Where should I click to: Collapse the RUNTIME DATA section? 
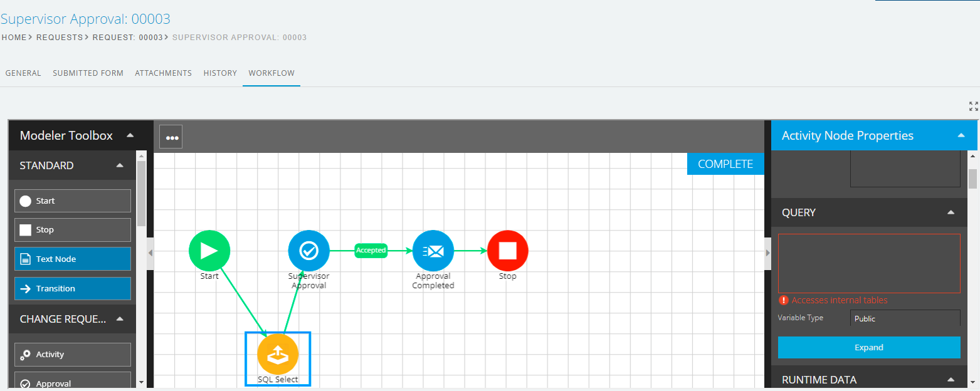[x=951, y=380]
